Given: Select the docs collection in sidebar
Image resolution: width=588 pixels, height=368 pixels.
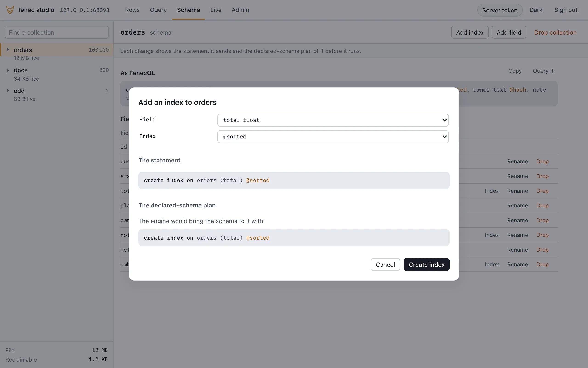Looking at the screenshot, I should pos(57,70).
